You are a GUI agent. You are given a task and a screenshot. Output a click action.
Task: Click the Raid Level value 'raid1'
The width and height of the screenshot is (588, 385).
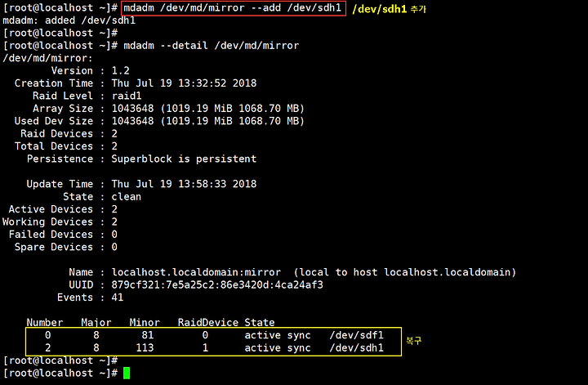pos(127,96)
